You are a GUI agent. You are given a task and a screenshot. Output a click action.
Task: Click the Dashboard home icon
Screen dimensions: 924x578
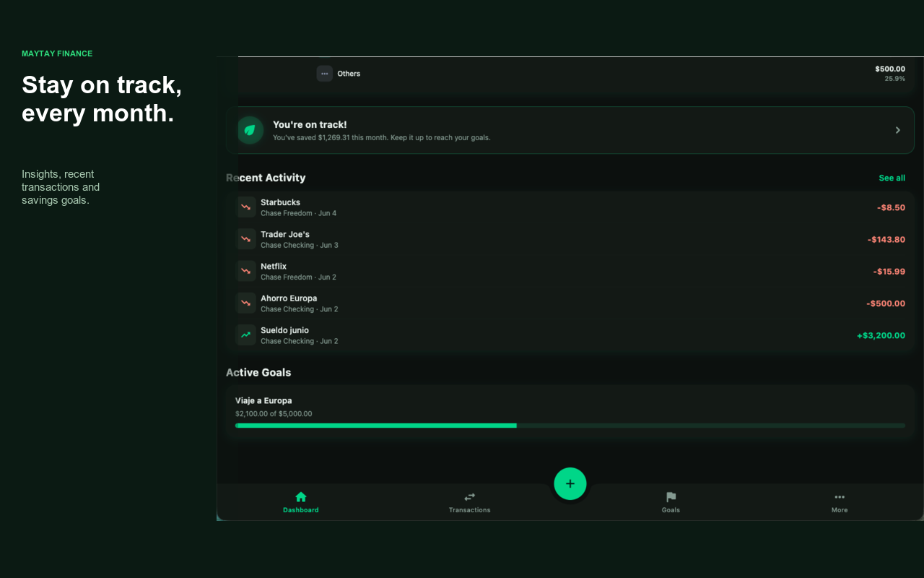point(301,497)
